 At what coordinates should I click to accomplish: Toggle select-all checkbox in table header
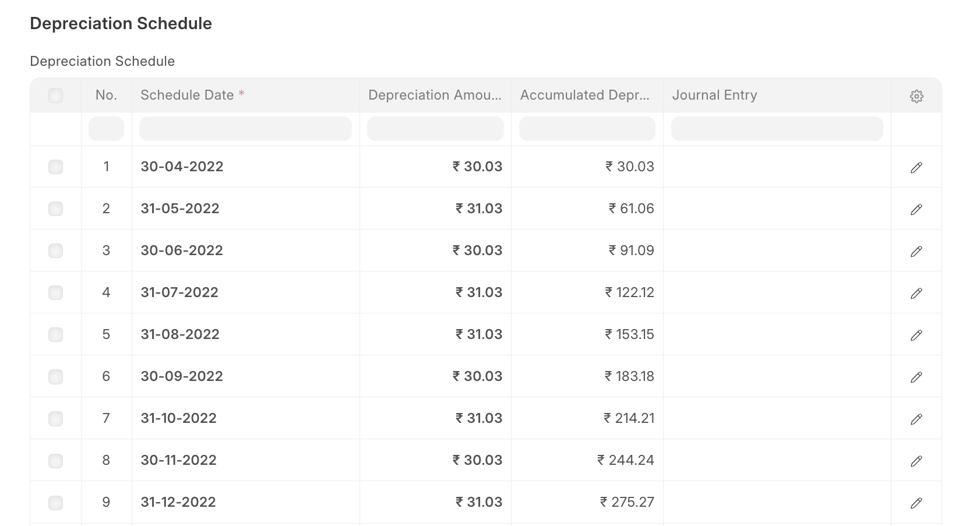(x=55, y=96)
